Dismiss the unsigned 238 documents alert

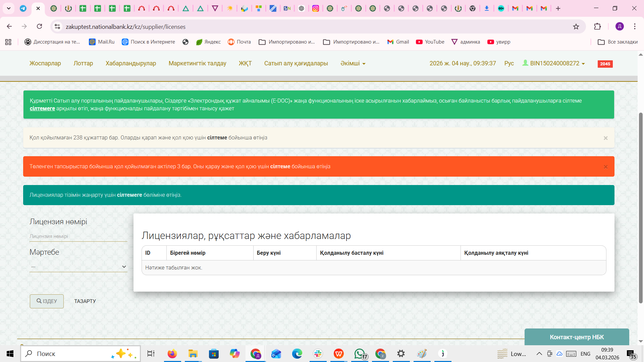click(605, 138)
